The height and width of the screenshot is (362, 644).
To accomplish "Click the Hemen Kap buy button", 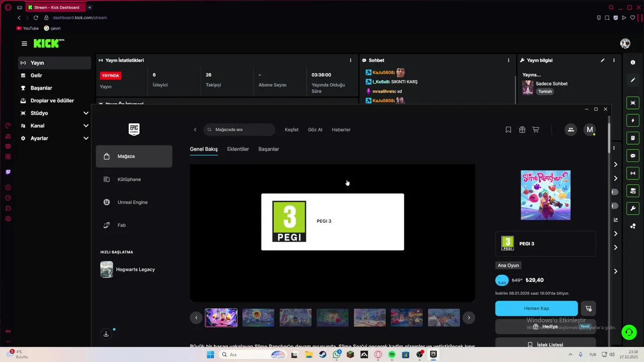I will point(536,308).
